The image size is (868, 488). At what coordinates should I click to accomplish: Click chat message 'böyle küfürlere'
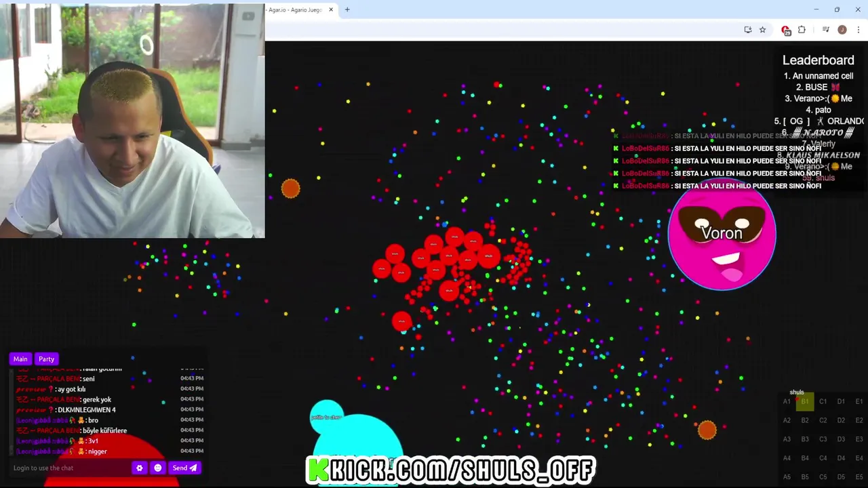104,430
